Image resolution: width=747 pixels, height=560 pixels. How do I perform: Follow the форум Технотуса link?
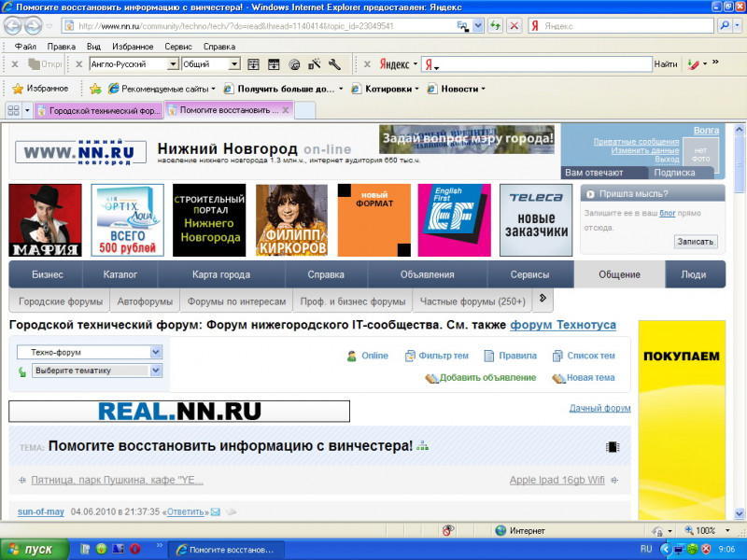(563, 325)
